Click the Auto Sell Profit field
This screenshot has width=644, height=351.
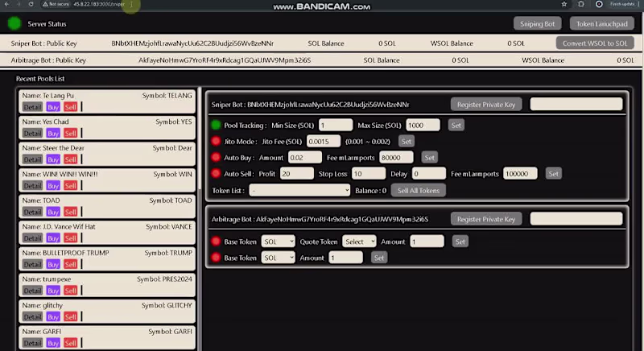pyautogui.click(x=297, y=173)
